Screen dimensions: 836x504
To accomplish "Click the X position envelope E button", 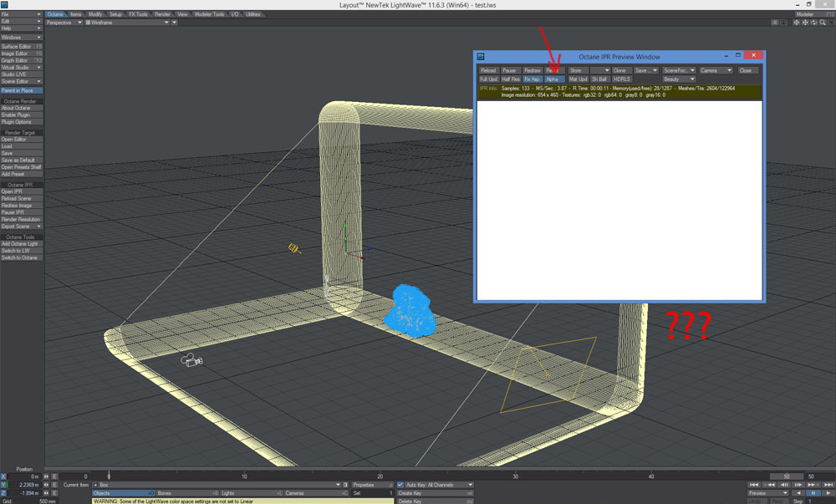I will point(54,476).
